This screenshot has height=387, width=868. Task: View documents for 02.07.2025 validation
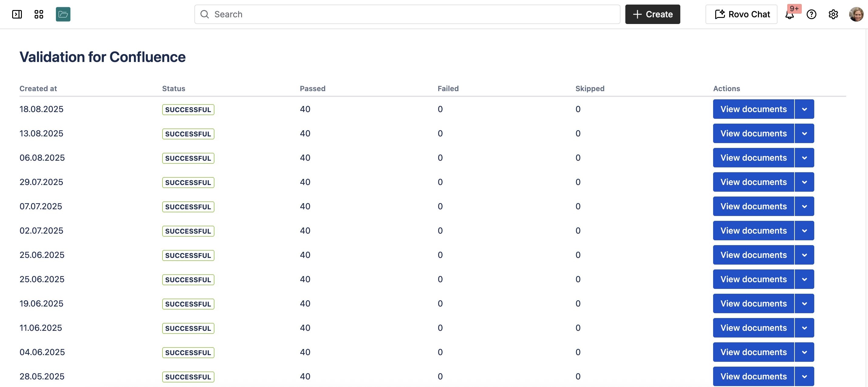(x=754, y=231)
